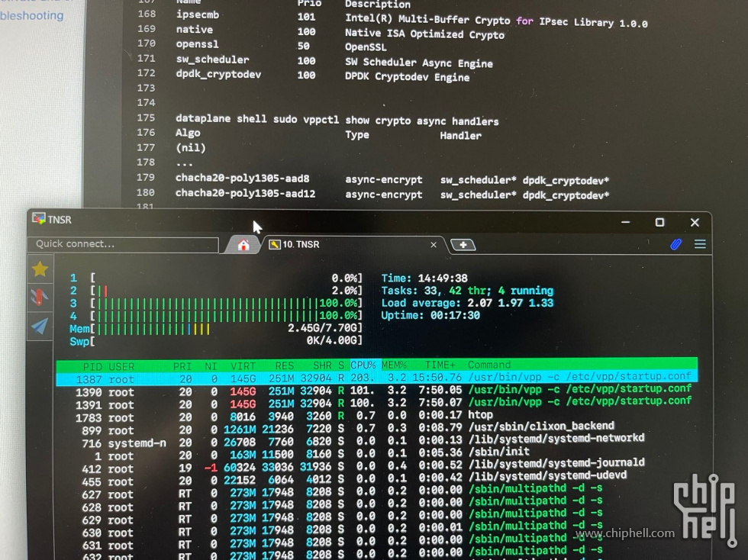
Task: Sort htop by the VIRT column header
Action: [x=243, y=366]
